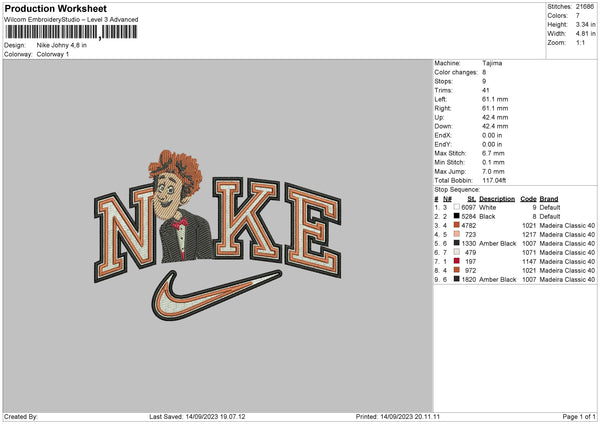The height and width of the screenshot is (424, 600).
Task: Click the Max Jump value 7.0 mm
Action: 493,171
